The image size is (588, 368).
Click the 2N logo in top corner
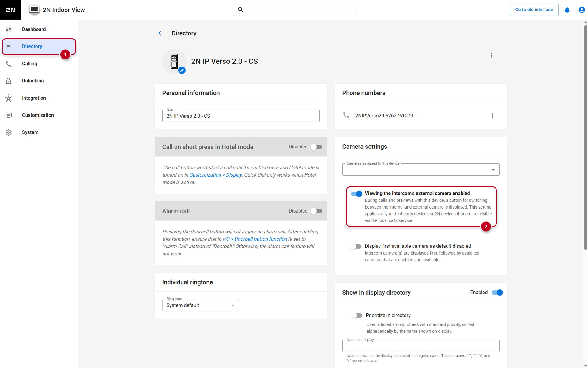[x=10, y=10]
